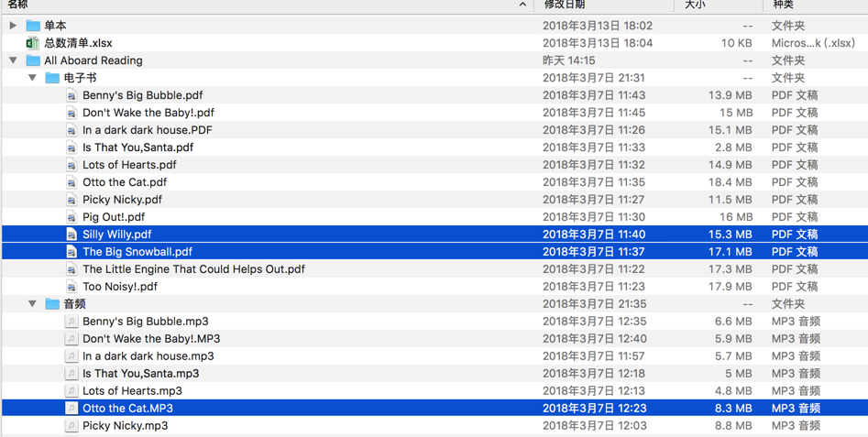This screenshot has height=437, width=868.
Task: Select the 音频 folder name
Action: pyautogui.click(x=75, y=303)
